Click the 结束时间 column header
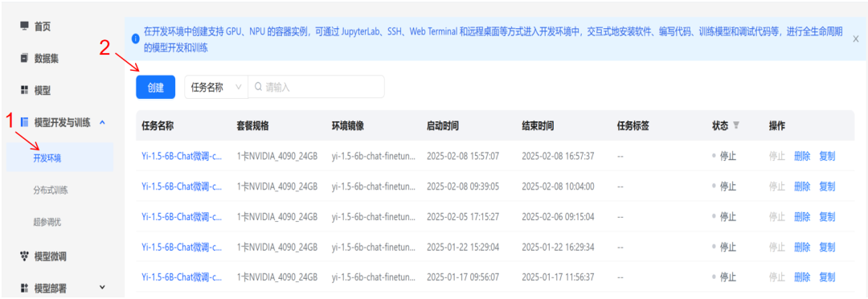 click(x=538, y=125)
